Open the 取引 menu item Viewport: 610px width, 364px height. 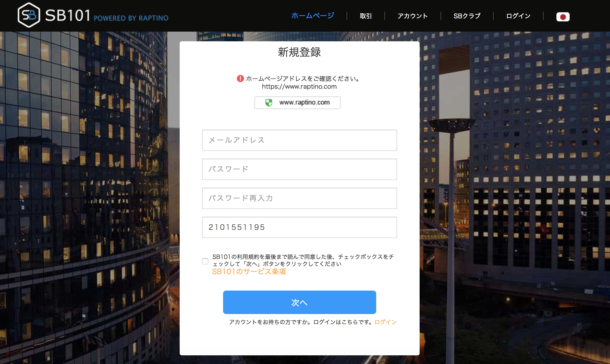coord(365,16)
